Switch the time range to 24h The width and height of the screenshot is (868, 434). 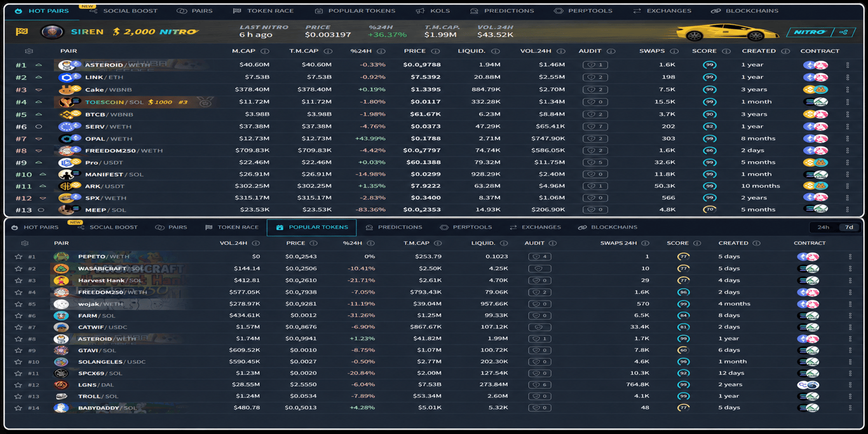point(824,227)
